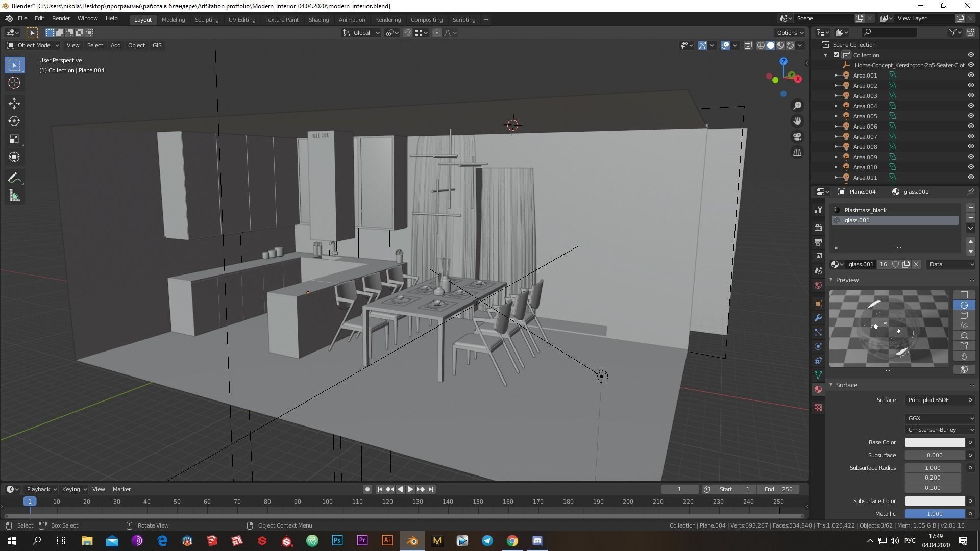The image size is (980, 551).
Task: Toggle proportional editing
Action: [x=436, y=33]
